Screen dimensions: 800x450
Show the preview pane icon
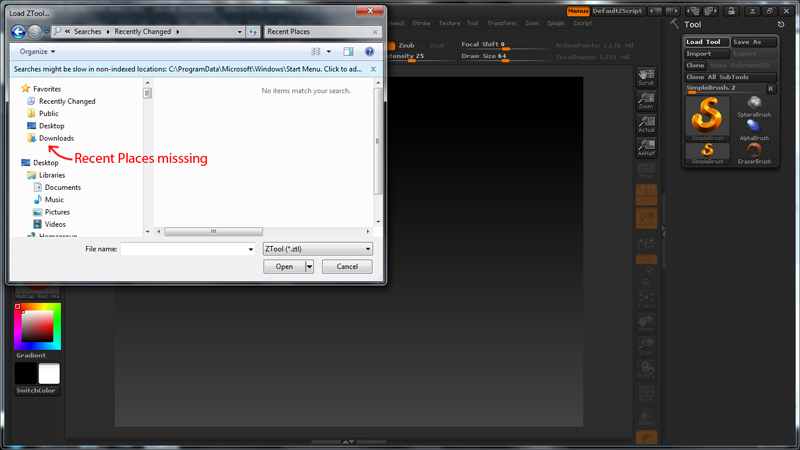[348, 52]
